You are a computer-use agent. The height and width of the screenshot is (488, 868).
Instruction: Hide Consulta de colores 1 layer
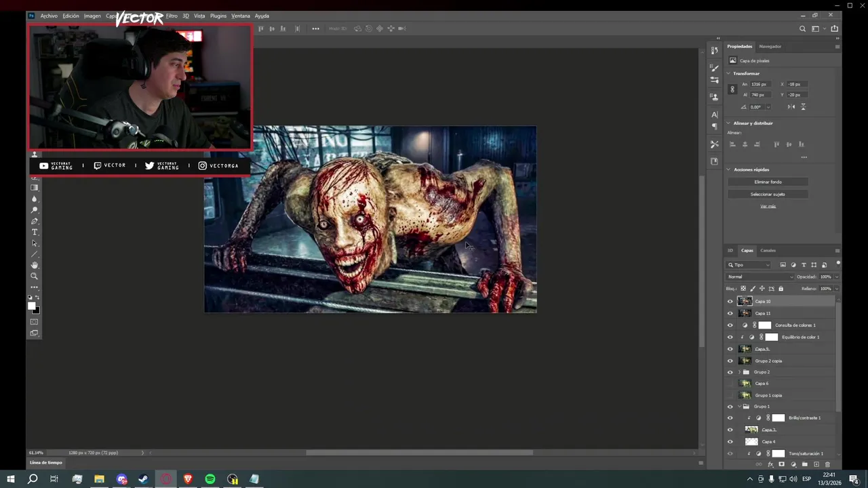730,325
